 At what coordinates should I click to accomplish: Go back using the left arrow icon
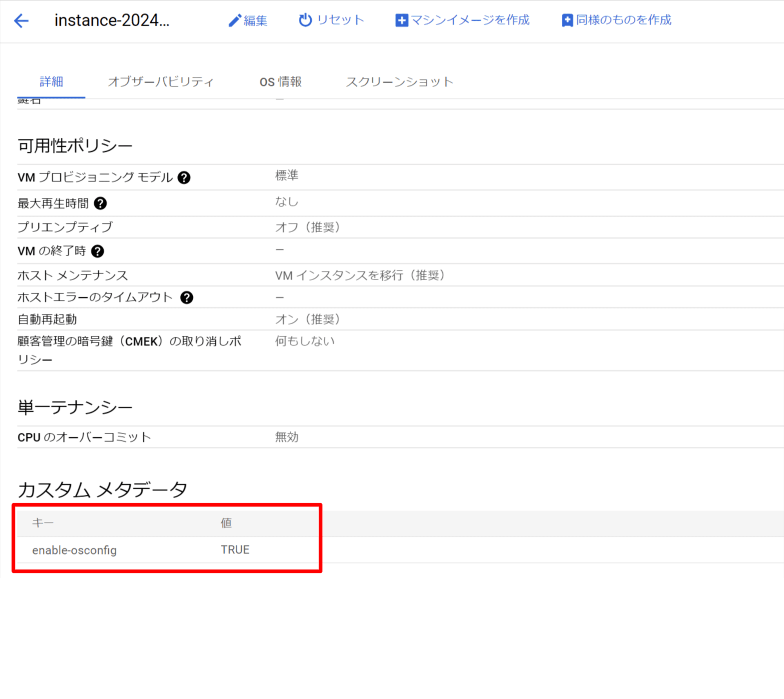tap(21, 20)
